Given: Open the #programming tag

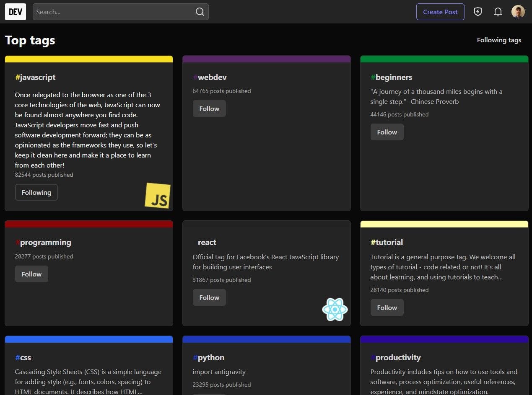Looking at the screenshot, I should coord(43,242).
